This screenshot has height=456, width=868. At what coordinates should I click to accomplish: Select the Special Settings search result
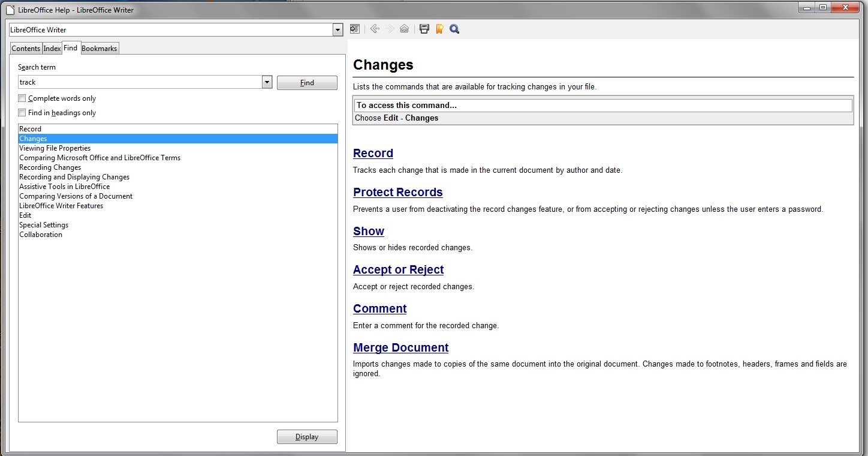point(178,225)
